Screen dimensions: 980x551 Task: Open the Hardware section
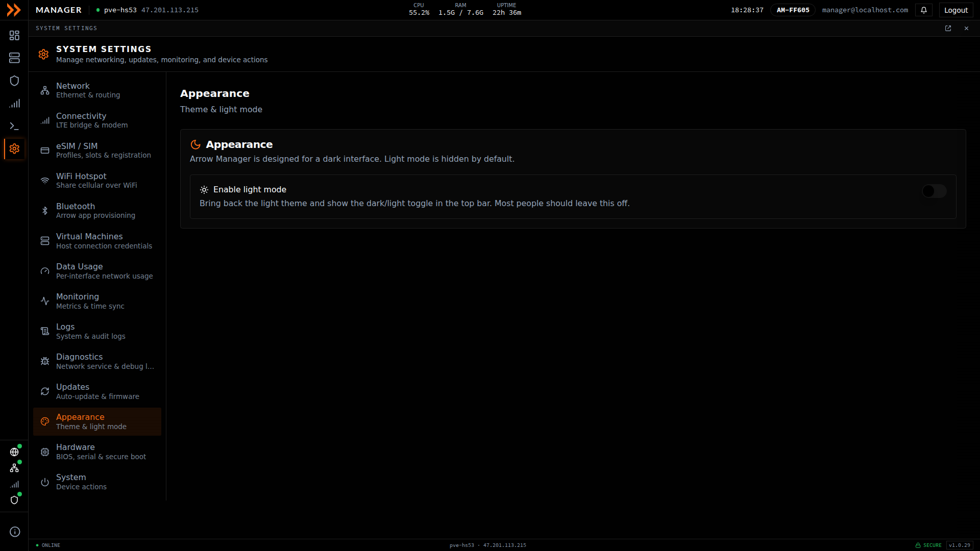pos(97,452)
